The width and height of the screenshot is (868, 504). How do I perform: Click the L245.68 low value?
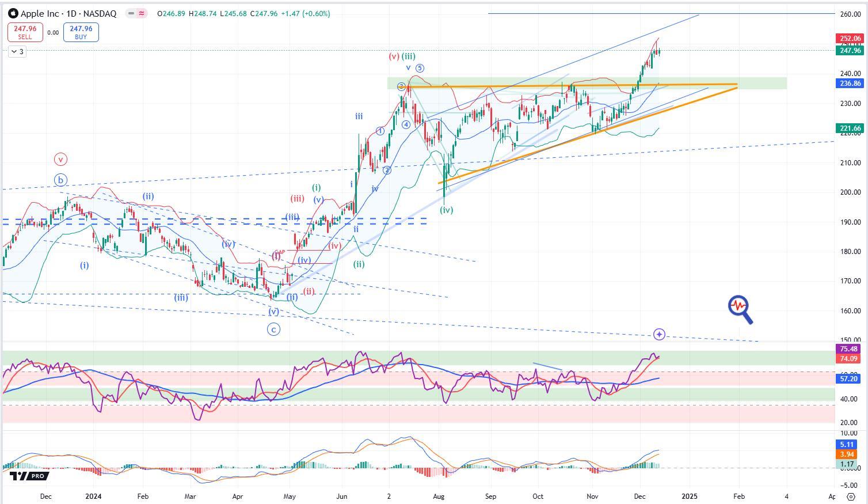point(232,13)
